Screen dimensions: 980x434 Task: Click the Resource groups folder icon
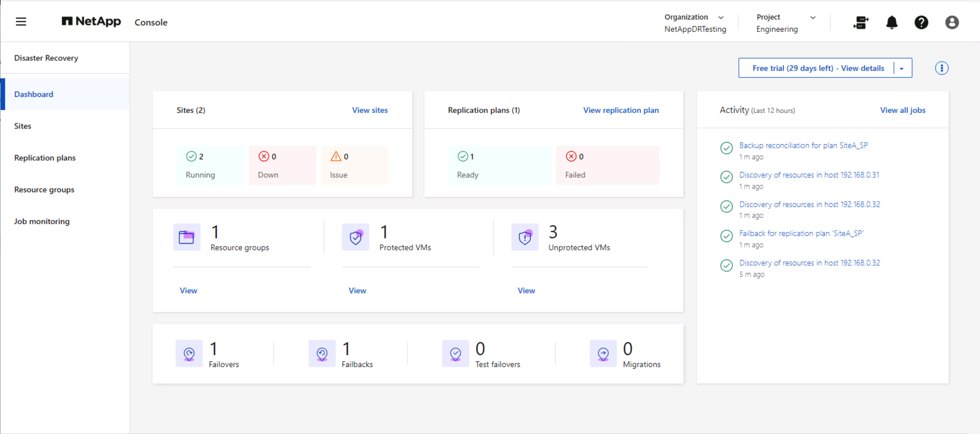[x=186, y=237]
